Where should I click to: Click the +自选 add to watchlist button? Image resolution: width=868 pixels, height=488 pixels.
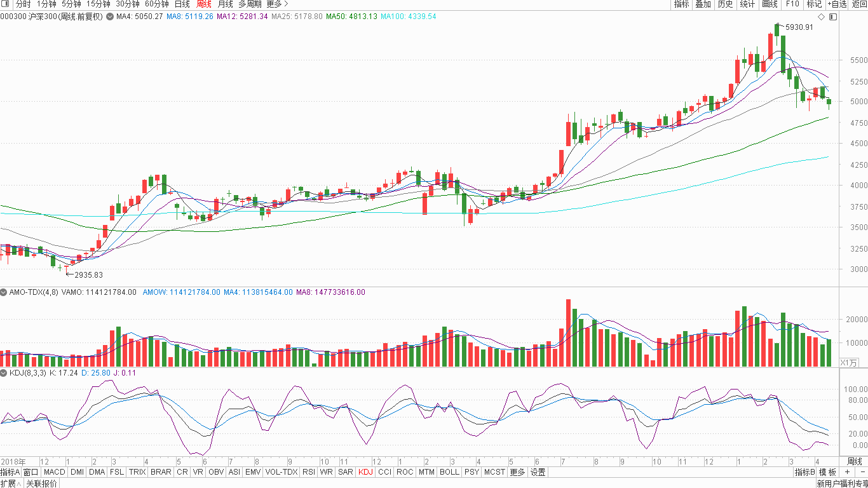click(837, 4)
